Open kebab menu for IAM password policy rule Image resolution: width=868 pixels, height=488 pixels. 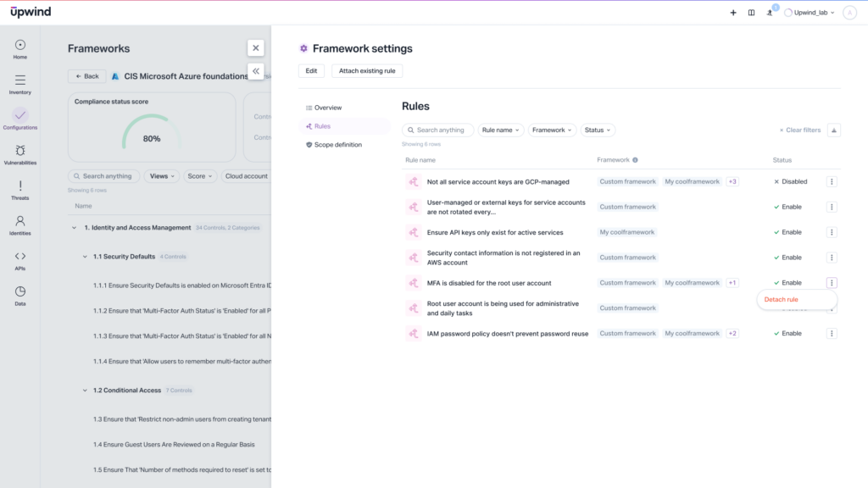tap(832, 334)
